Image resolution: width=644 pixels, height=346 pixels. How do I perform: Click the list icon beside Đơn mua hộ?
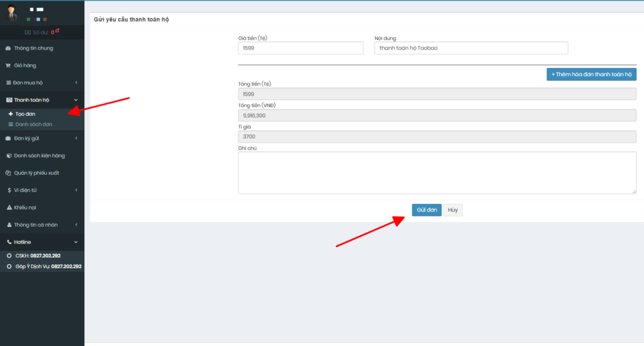(8, 82)
